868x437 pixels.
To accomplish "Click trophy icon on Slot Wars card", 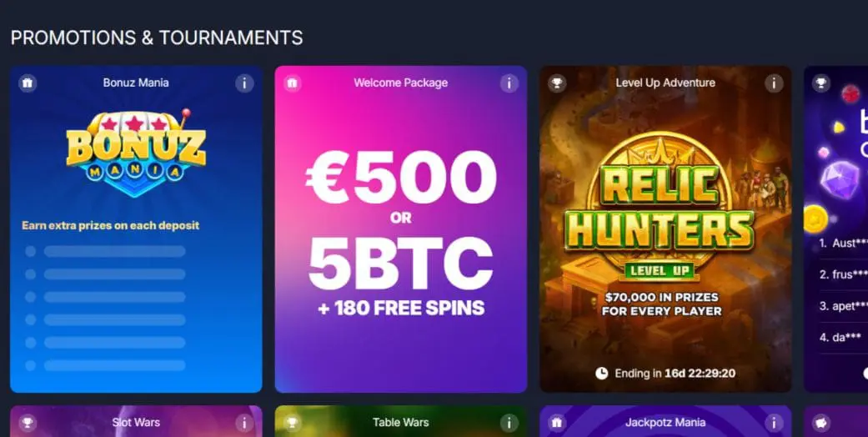I will click(x=28, y=423).
